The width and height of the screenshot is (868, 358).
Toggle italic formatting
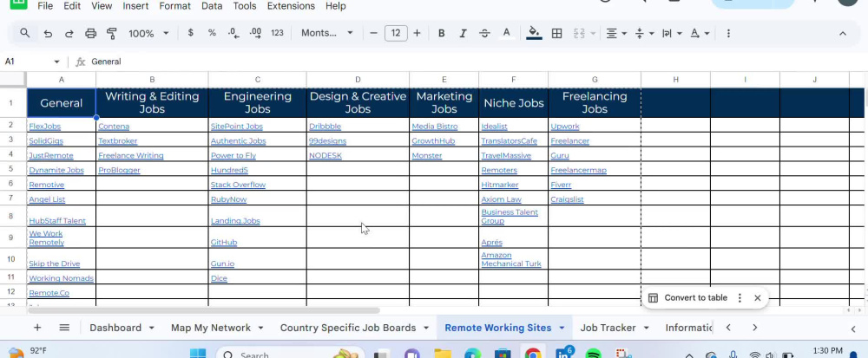click(x=463, y=33)
